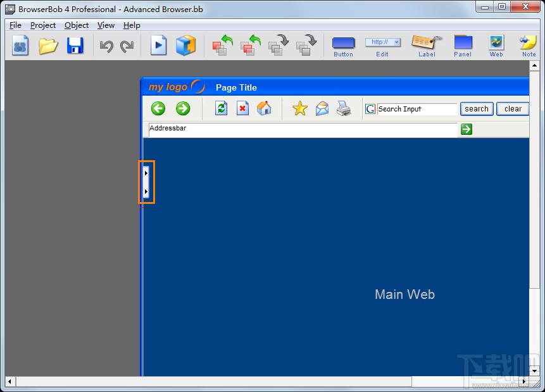Insert a Web object

tap(496, 46)
